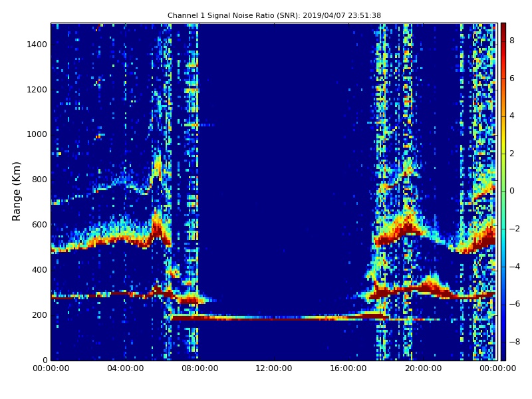Image resolution: width=532 pixels, height=399 pixels.
Task: Select the 1400 range tick label
Action: pyautogui.click(x=37, y=45)
